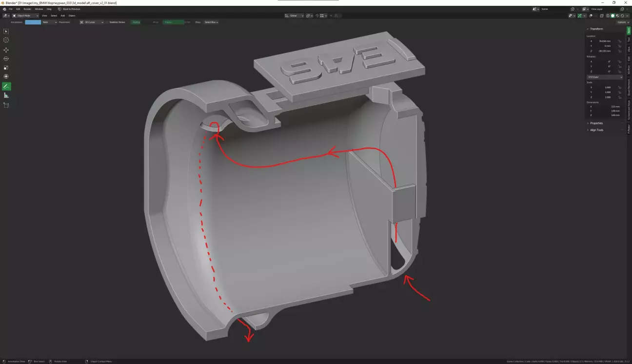Toggle viewport overlays display
Viewport: 632px width, 364px height.
click(591, 16)
